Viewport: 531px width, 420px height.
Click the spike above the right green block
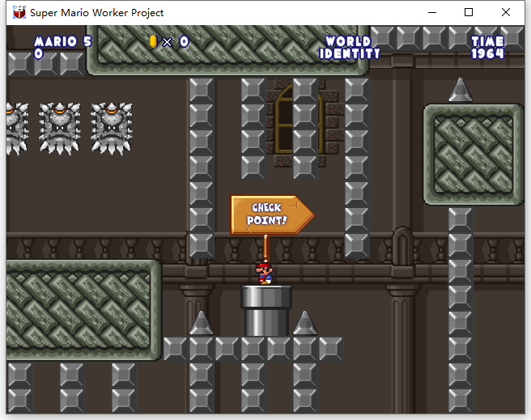coord(461,90)
